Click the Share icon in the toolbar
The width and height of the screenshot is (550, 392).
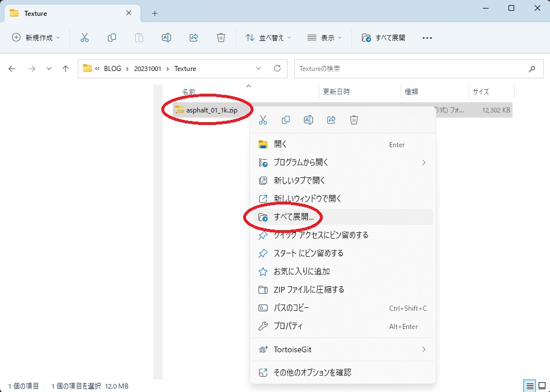click(x=193, y=37)
